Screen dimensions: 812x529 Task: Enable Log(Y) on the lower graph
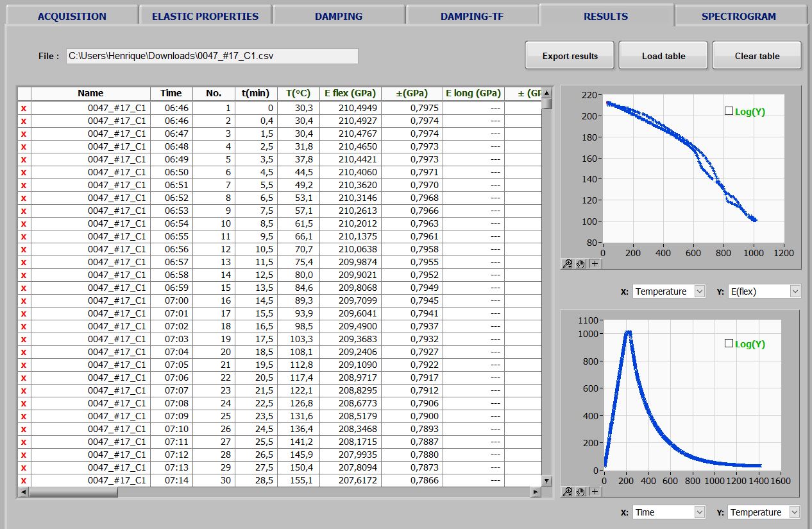729,343
